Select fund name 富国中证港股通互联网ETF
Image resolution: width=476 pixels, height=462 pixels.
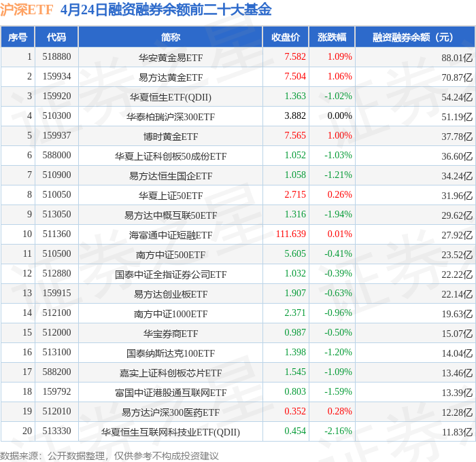tap(171, 393)
